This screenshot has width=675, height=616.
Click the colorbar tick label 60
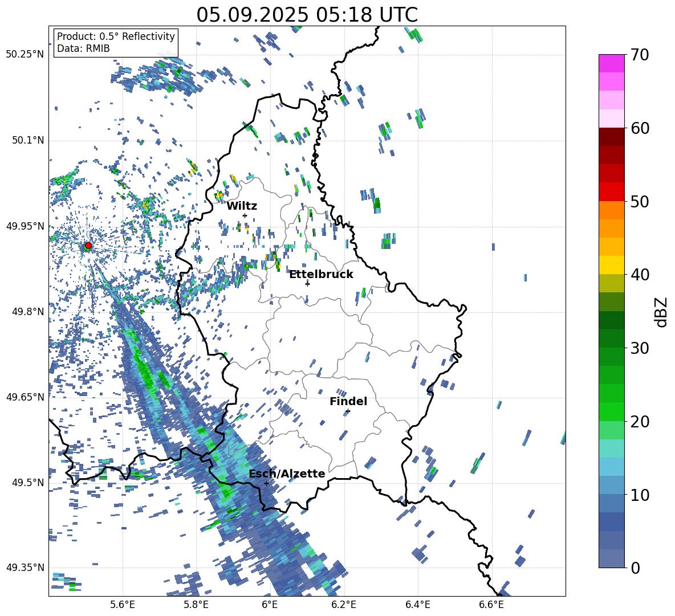(x=640, y=128)
